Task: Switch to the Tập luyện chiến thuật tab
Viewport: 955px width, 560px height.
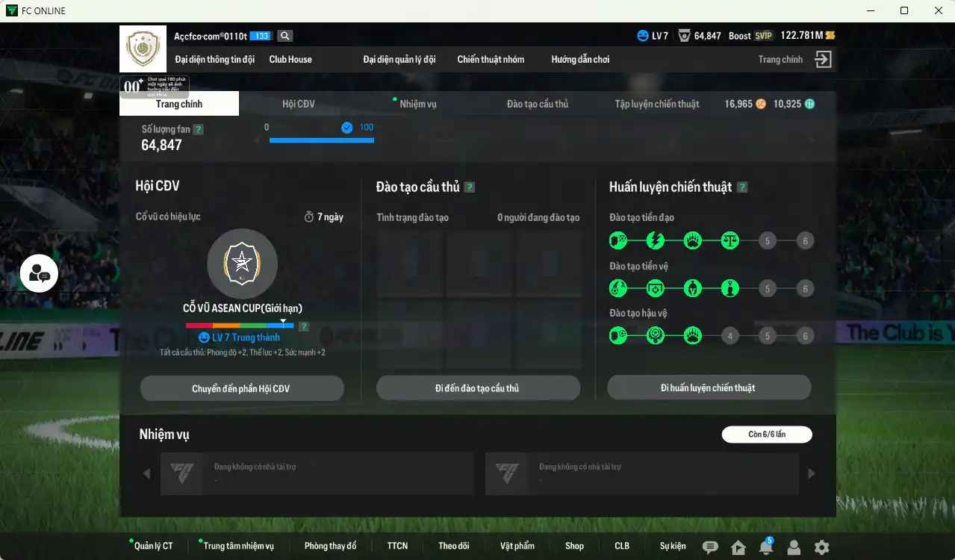Action: coord(657,104)
